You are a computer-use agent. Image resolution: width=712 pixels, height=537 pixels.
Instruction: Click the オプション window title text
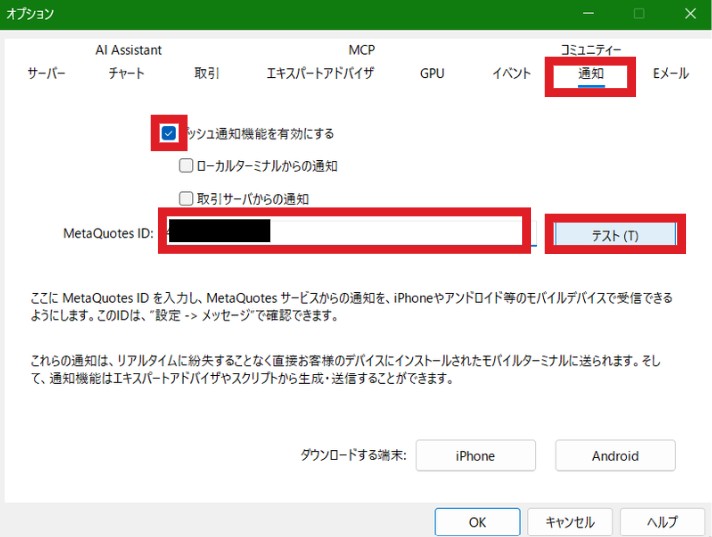pyautogui.click(x=30, y=14)
